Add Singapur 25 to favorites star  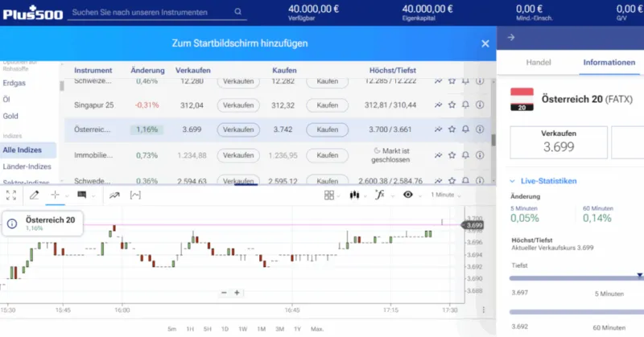click(x=452, y=105)
